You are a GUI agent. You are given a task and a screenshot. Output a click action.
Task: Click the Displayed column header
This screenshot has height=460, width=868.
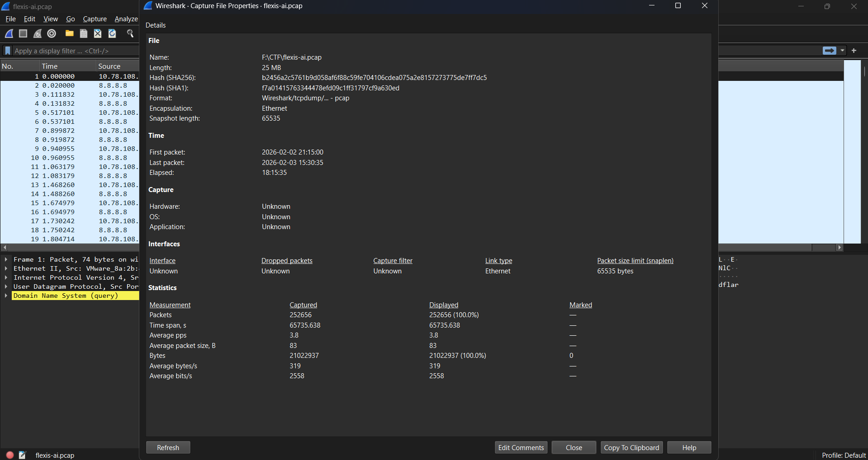tap(444, 305)
